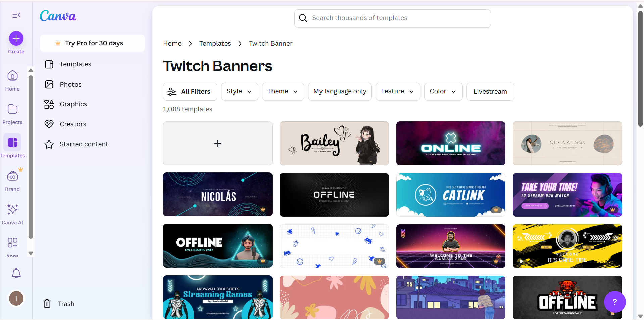644x320 pixels.
Task: Click the template search field
Action: (x=392, y=18)
